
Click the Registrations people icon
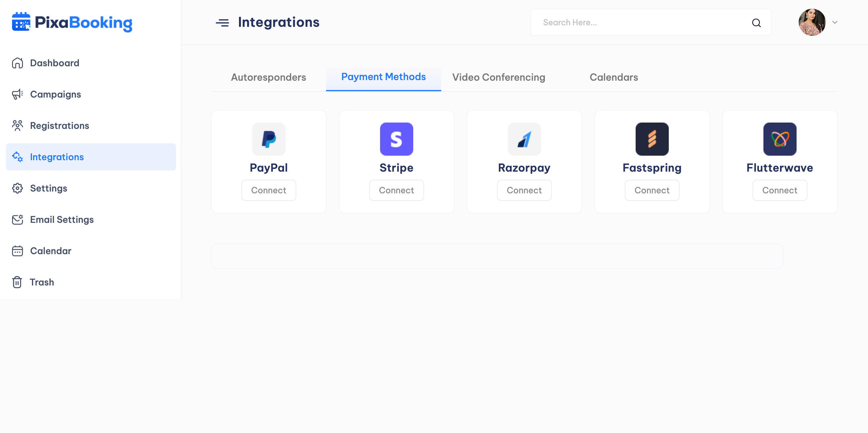click(17, 126)
